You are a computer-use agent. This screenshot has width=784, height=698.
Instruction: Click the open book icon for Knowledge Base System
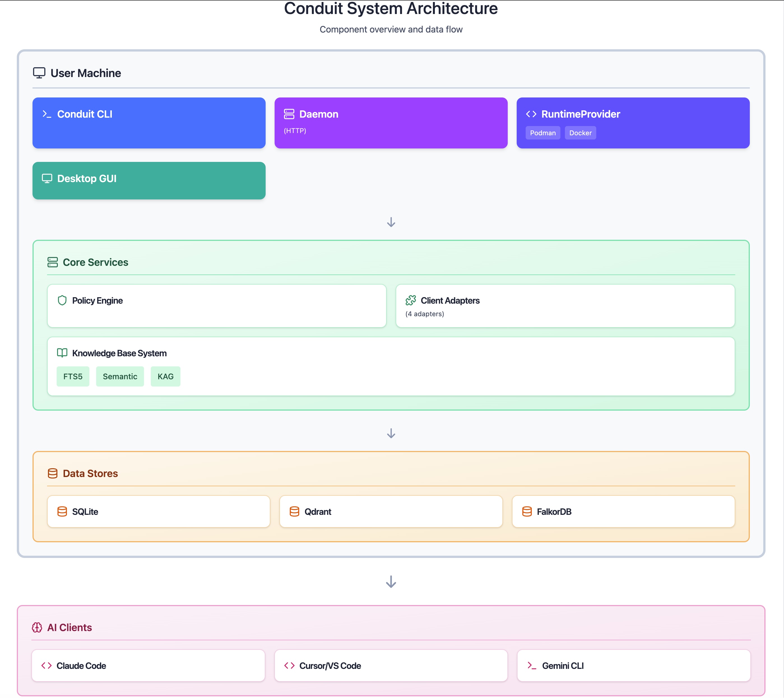click(x=62, y=353)
